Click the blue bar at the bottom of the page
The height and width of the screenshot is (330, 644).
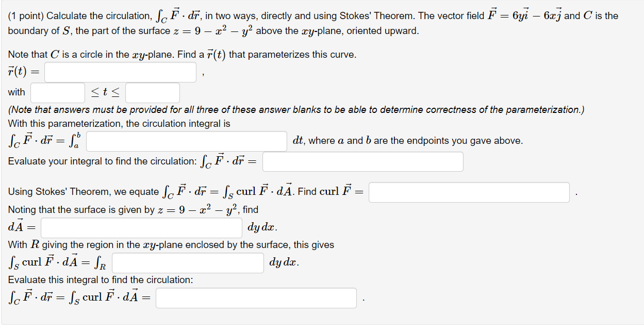coord(322,325)
